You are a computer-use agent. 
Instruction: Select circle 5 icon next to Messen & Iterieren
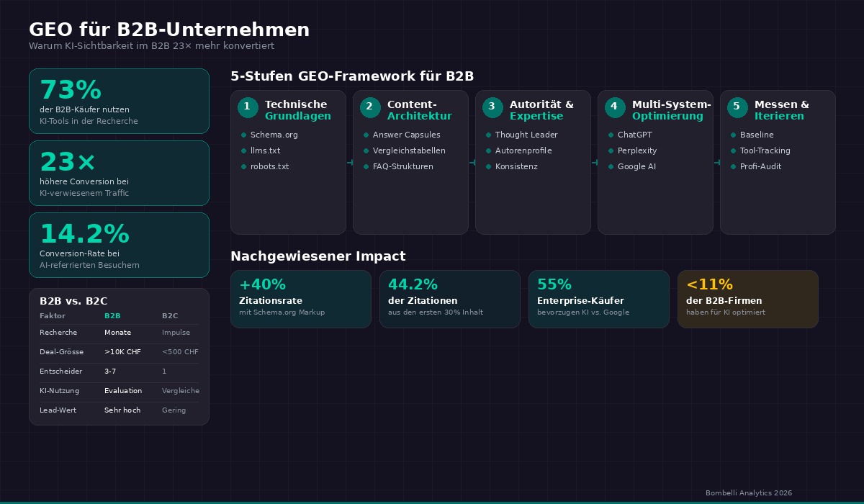737,107
